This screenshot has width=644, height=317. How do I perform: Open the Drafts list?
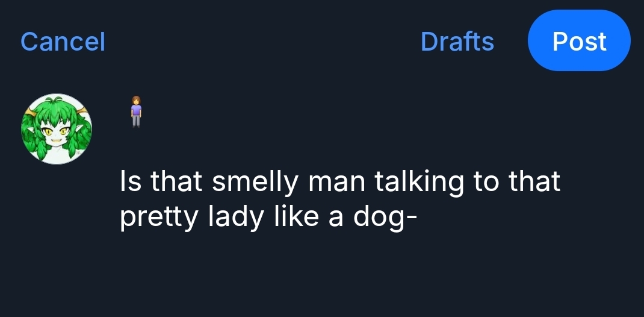(x=457, y=42)
